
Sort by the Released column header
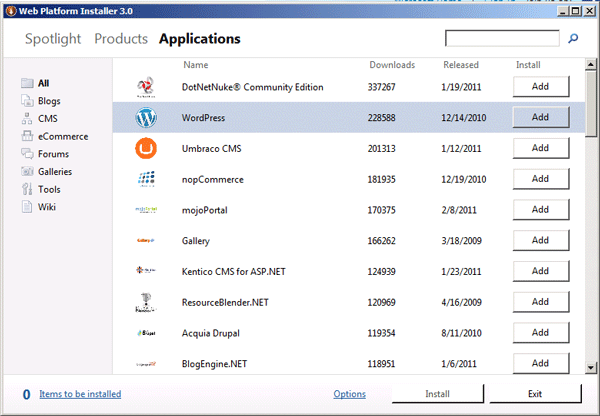461,65
